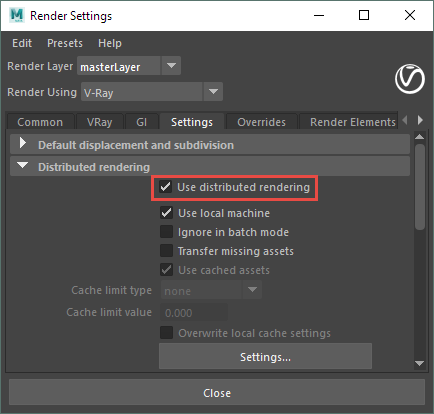Minimize the Render Settings window
Viewport: 434px width, 414px height.
(x=319, y=15)
